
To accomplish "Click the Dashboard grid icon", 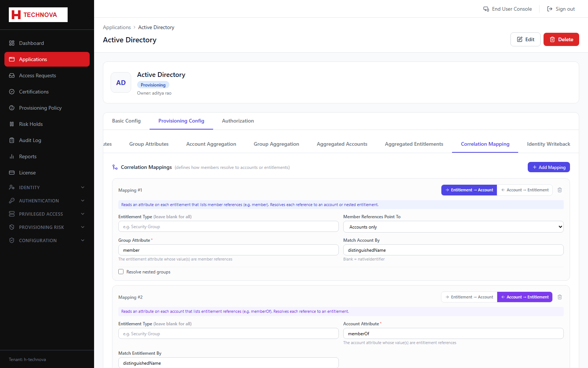I will pos(12,43).
